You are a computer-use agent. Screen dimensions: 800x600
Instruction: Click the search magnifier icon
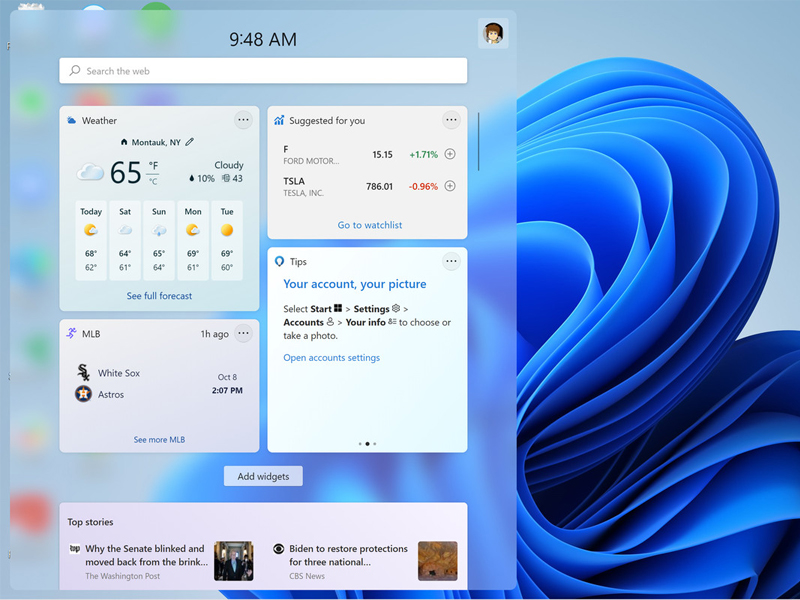coord(75,71)
